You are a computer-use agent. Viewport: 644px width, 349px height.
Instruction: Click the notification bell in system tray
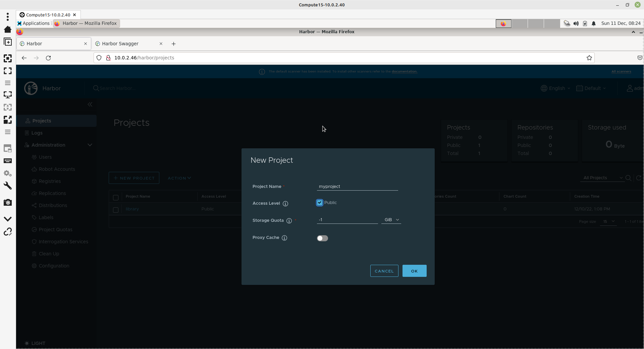594,23
